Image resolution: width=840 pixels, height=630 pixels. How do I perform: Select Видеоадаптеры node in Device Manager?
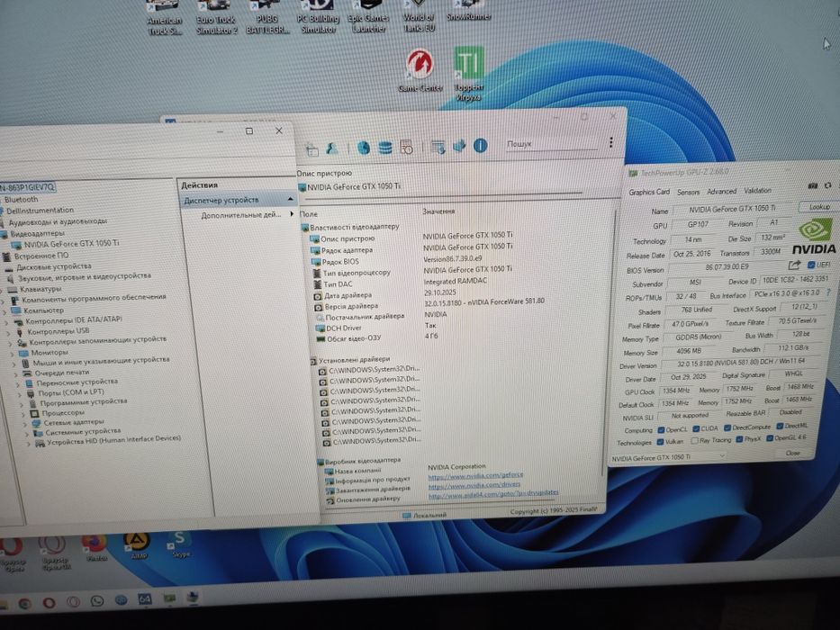pos(37,234)
